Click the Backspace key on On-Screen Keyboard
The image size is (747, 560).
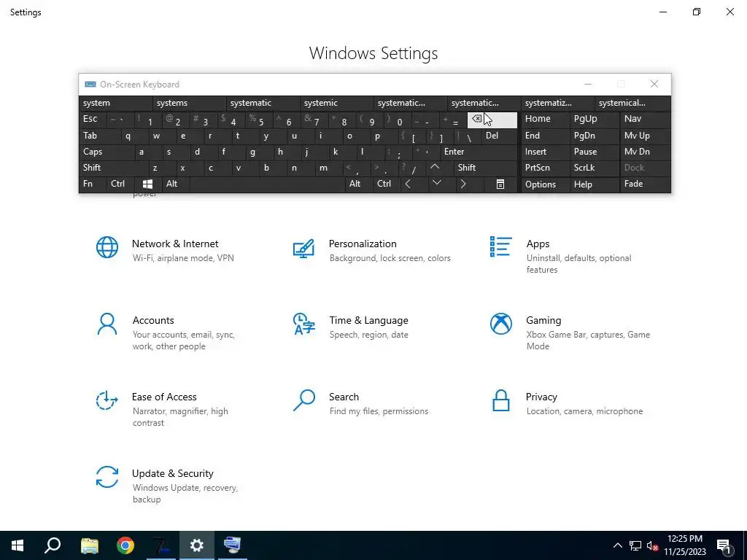pyautogui.click(x=492, y=120)
